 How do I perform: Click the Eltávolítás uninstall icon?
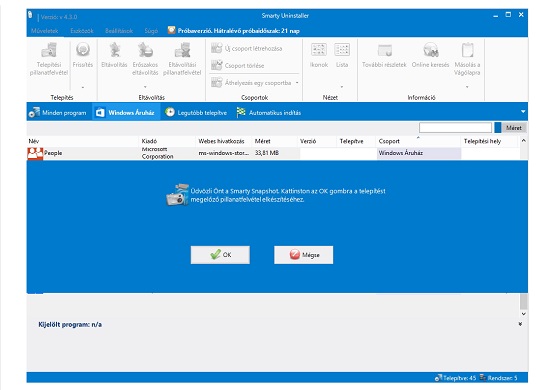pos(114,50)
